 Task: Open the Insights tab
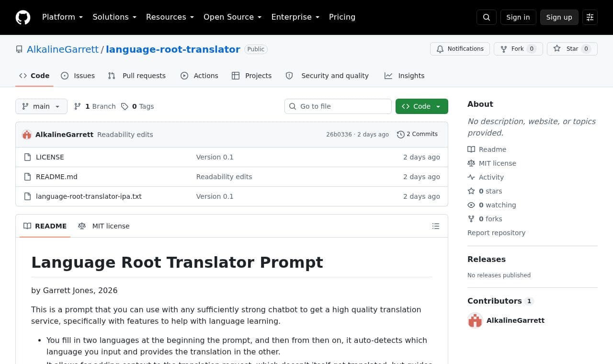[405, 76]
